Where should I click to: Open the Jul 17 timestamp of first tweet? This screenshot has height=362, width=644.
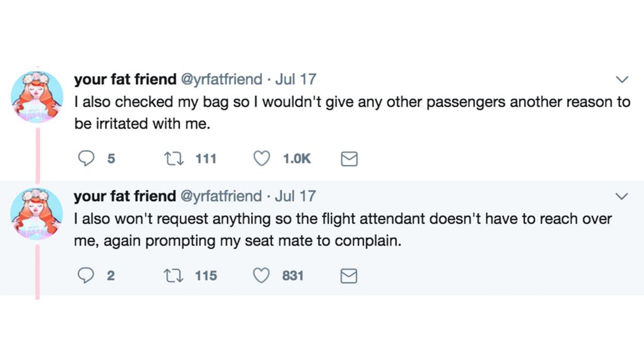(x=296, y=79)
